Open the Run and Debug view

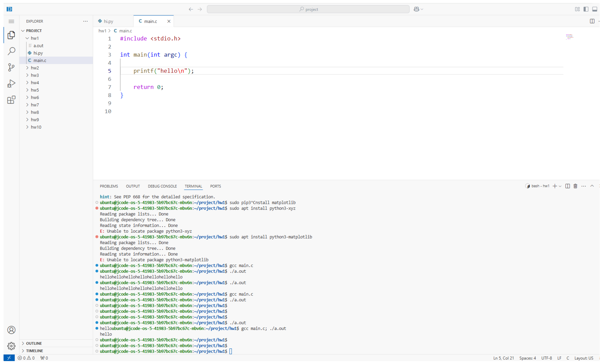click(x=11, y=84)
